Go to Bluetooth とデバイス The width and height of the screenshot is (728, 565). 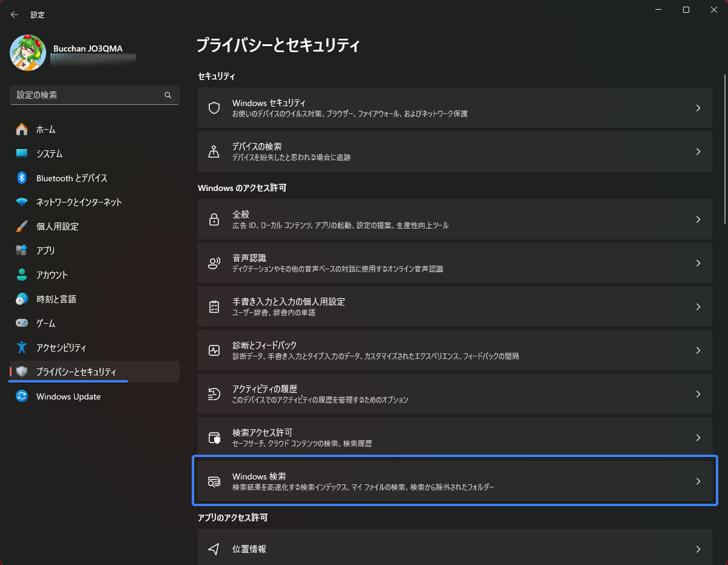click(95, 178)
